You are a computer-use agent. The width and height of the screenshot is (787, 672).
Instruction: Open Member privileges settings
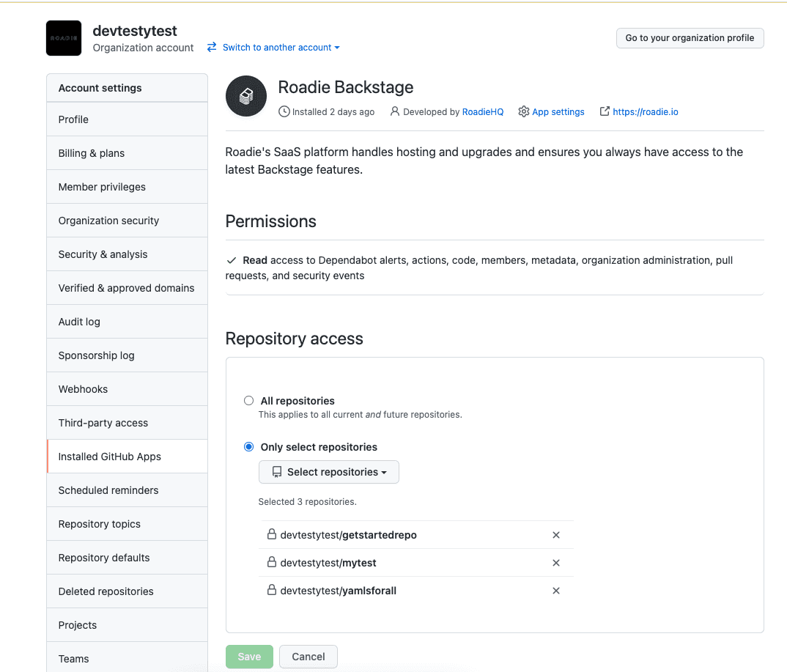(x=127, y=187)
